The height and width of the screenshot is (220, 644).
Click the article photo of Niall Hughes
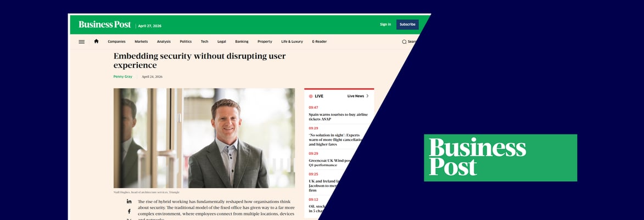pyautogui.click(x=204, y=138)
